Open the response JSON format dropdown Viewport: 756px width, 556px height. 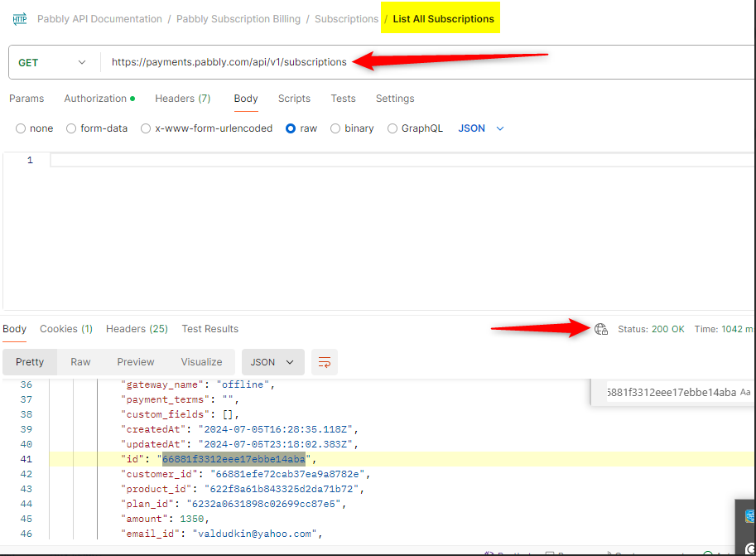273,362
